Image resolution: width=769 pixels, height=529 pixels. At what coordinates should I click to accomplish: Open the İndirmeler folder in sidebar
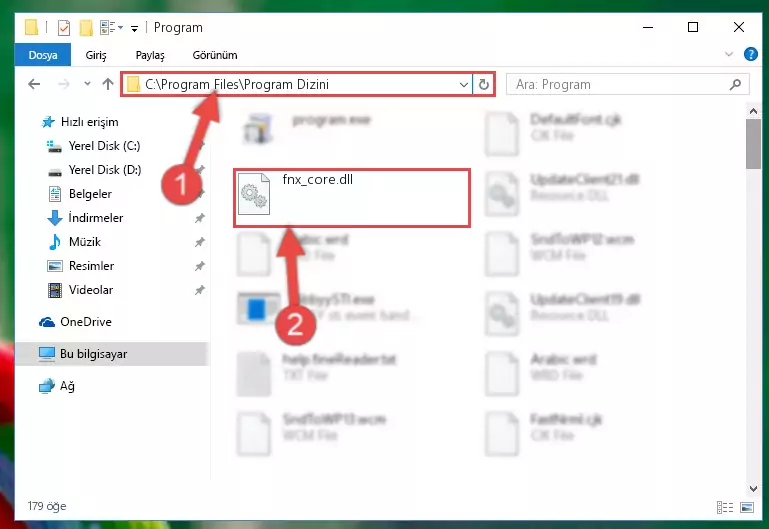pos(96,218)
